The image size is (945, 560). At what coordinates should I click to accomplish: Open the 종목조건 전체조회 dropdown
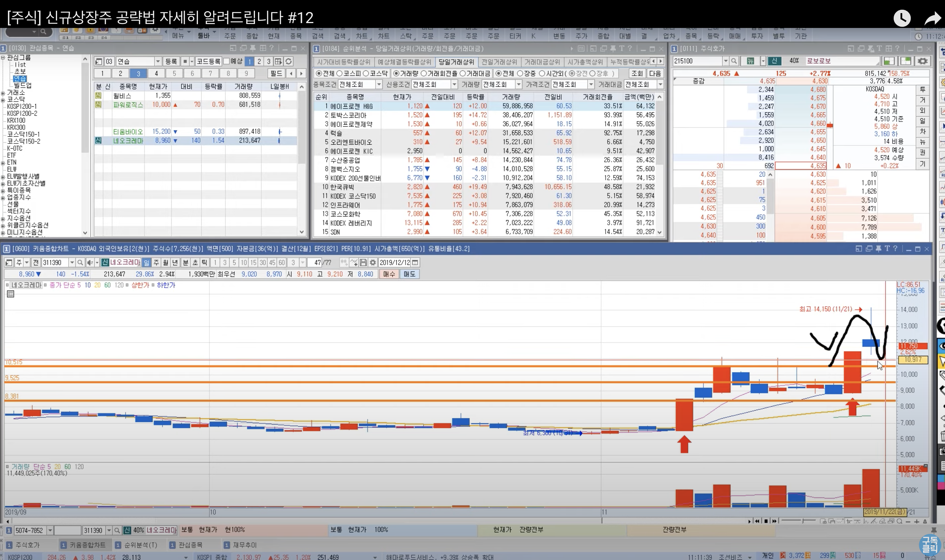click(378, 84)
